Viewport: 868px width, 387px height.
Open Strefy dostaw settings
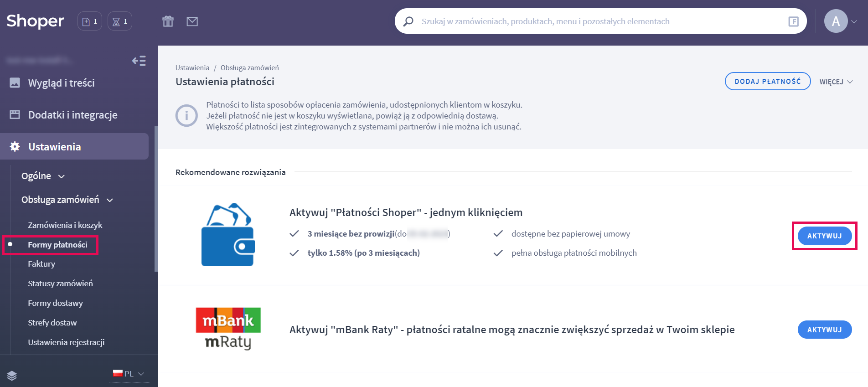pos(52,323)
